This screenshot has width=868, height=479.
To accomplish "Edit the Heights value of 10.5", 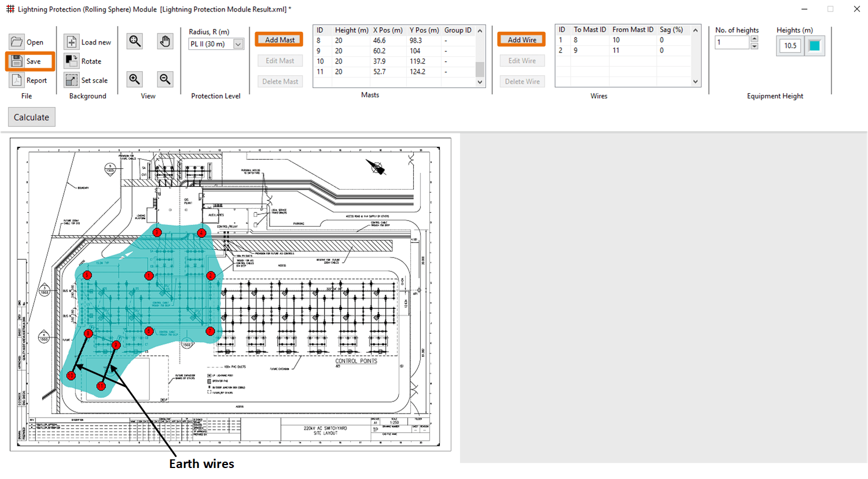I will (x=789, y=45).
